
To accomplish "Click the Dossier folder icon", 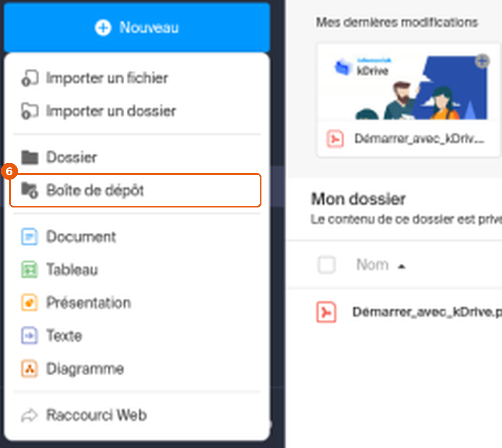I will tap(30, 157).
